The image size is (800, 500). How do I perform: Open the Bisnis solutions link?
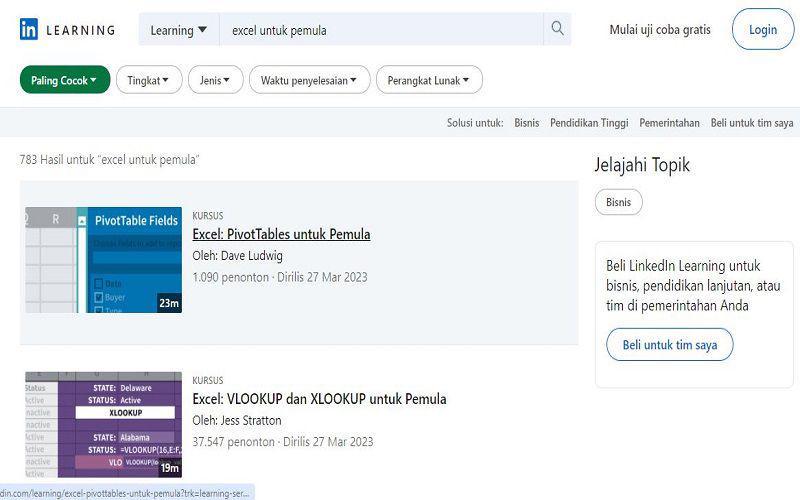(527, 123)
